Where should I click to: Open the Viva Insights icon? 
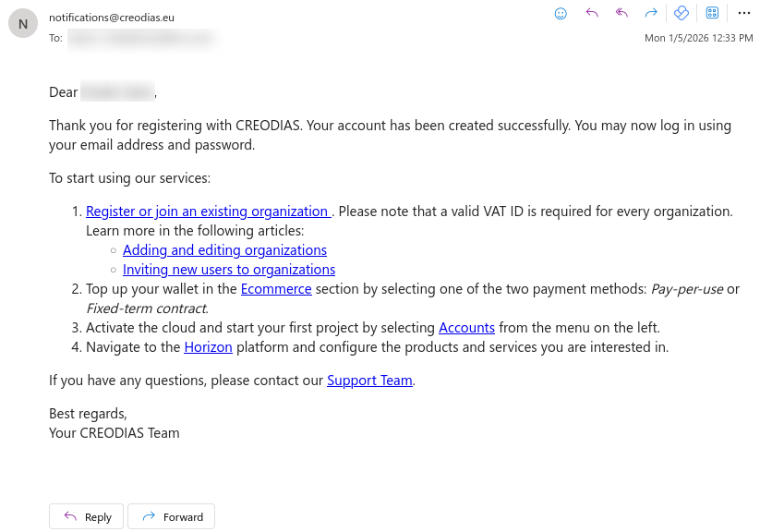(682, 13)
